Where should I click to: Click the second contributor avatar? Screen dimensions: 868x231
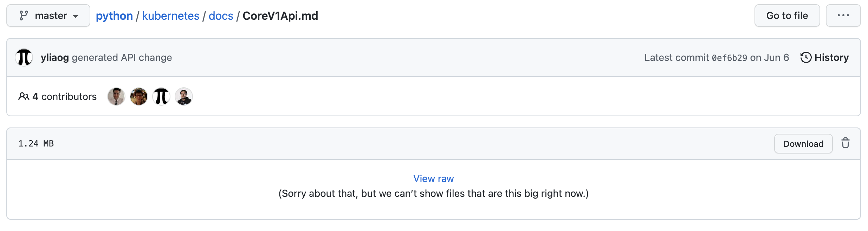tap(138, 96)
